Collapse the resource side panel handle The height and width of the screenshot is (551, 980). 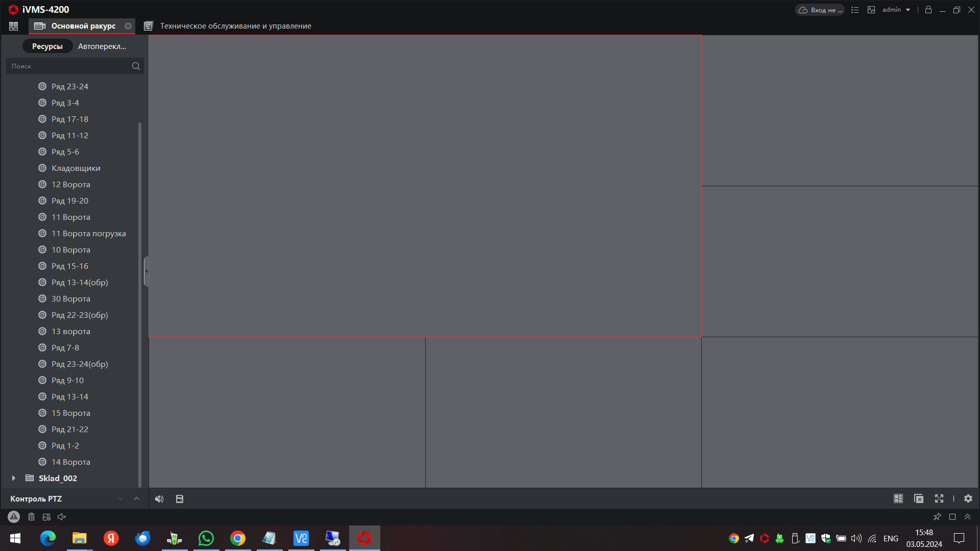coord(146,271)
